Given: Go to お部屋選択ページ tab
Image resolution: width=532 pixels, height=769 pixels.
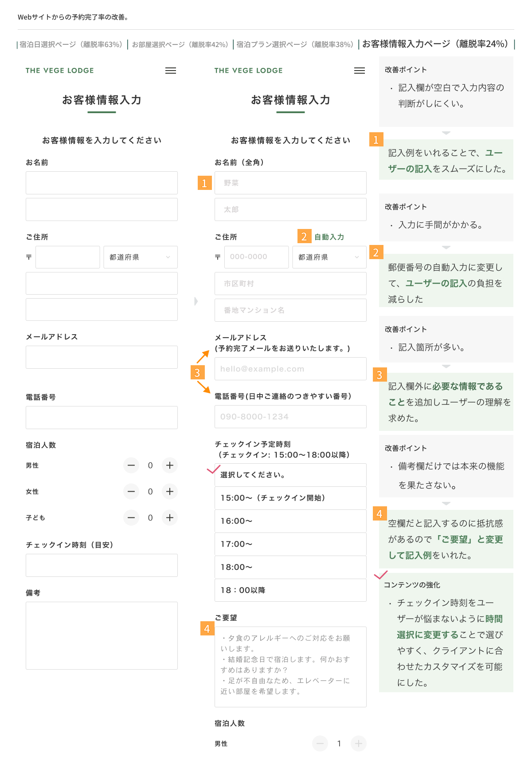Looking at the screenshot, I should [x=180, y=44].
